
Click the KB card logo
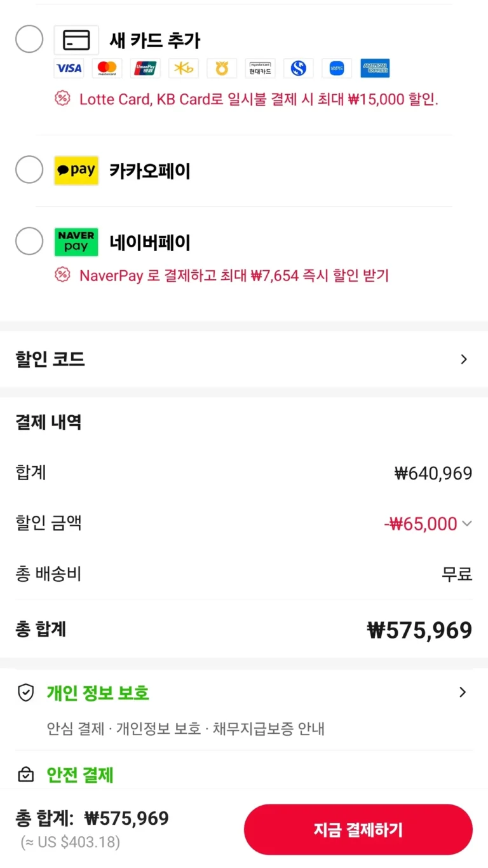click(x=184, y=68)
